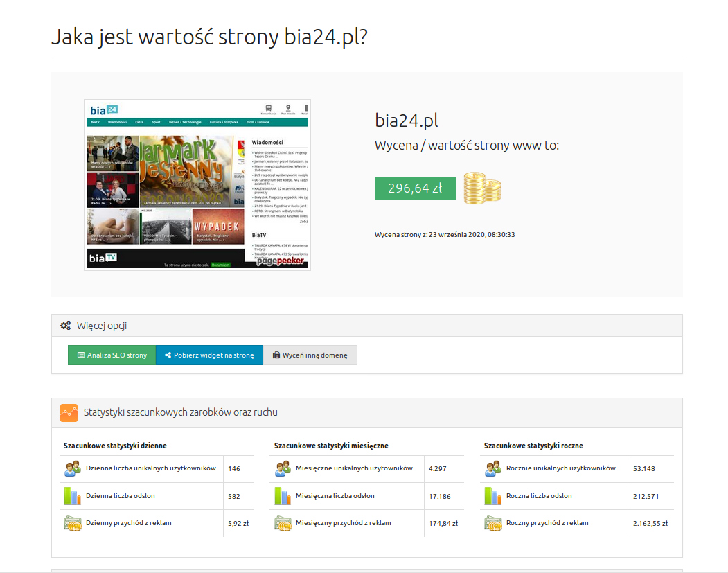Click Szacunkowe statystyki miesięczne heading
The image size is (728, 573).
click(x=331, y=446)
